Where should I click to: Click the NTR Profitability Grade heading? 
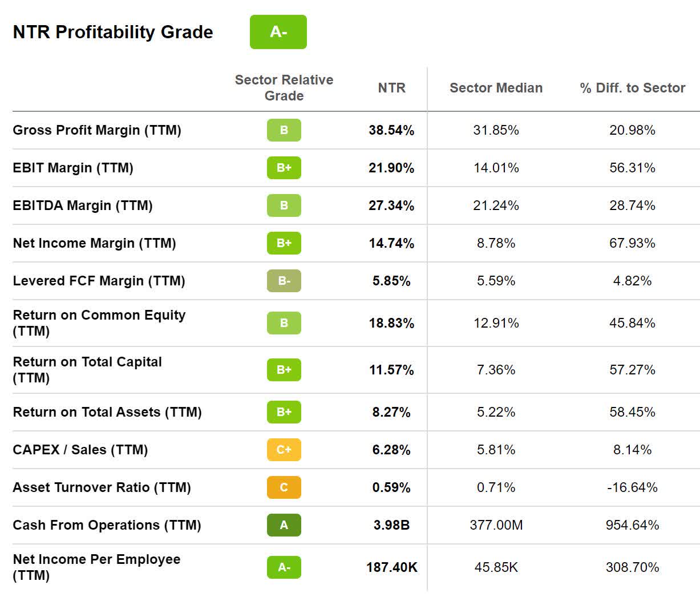[x=113, y=32]
